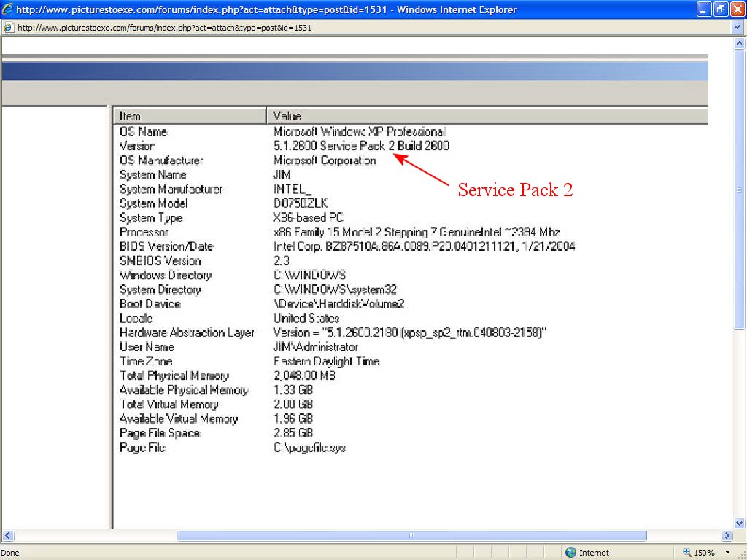Select the Locale row label
The width and height of the screenshot is (747, 560).
[136, 318]
